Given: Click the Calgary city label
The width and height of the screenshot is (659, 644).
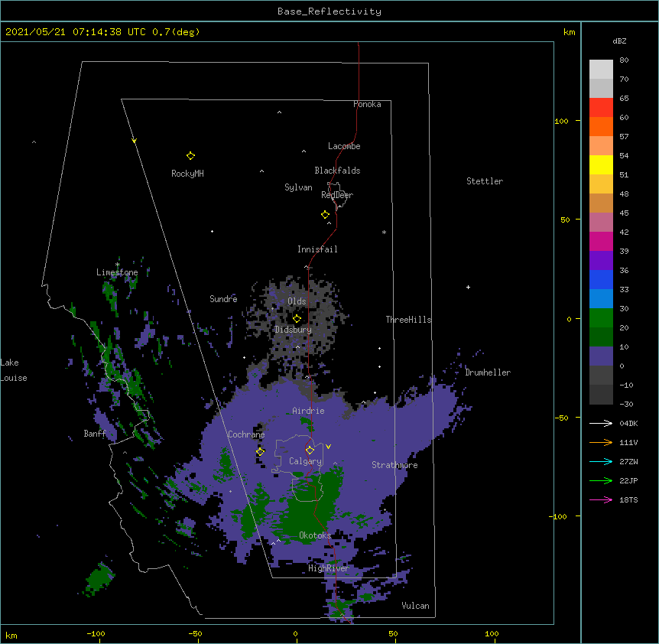Looking at the screenshot, I should point(305,461).
